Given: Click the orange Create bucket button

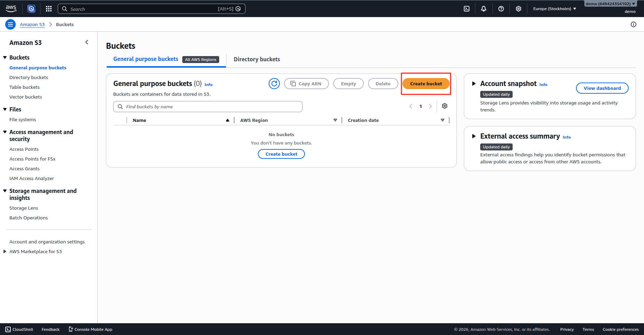Looking at the screenshot, I should click(426, 84).
